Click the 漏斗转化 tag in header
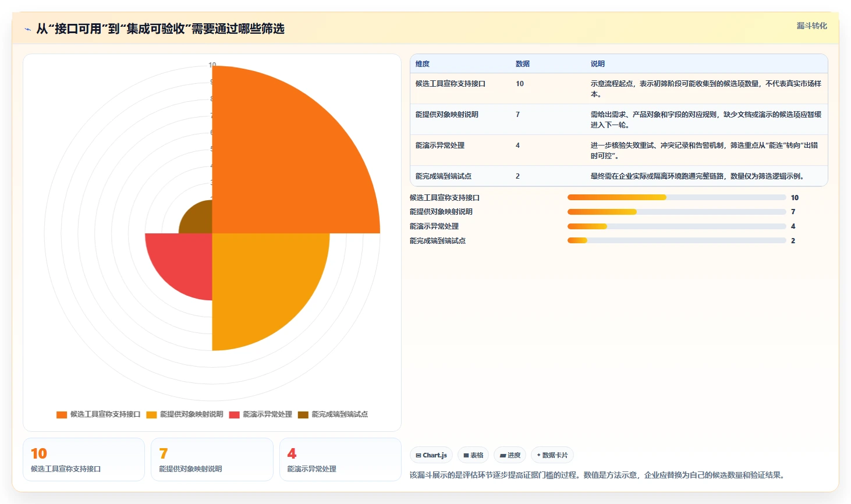The image size is (851, 504). point(811,26)
